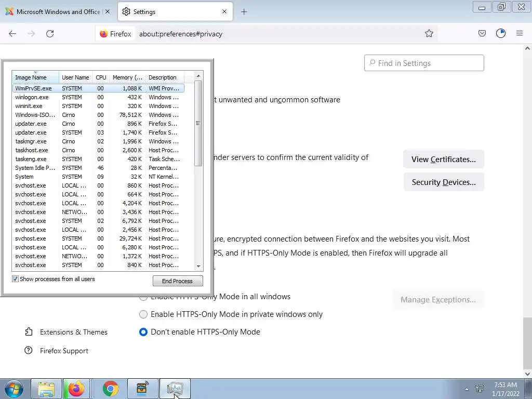Open the Pocket save icon
The image size is (532, 399).
pos(482,33)
